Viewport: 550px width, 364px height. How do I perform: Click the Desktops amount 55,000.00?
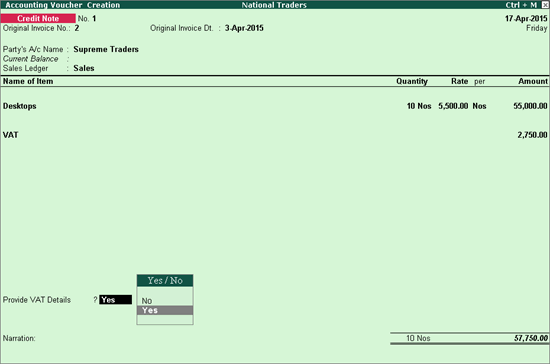click(x=530, y=106)
